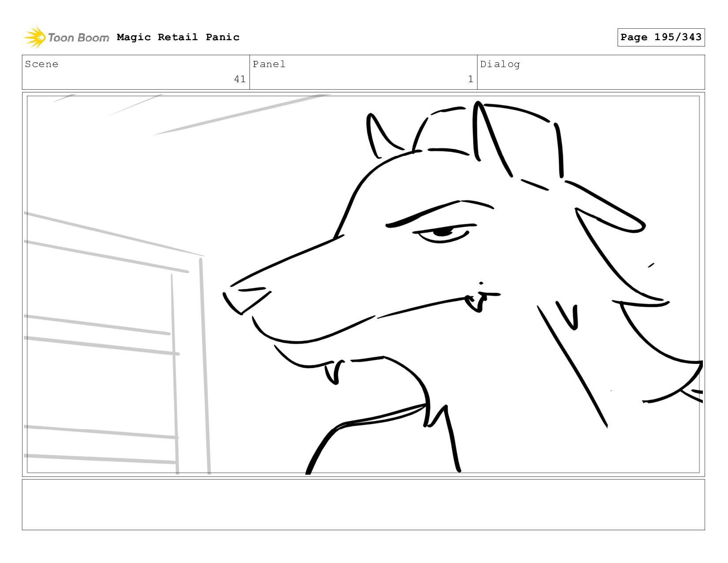This screenshot has height=563, width=728.
Task: Click the panel number '1'
Action: (x=470, y=79)
